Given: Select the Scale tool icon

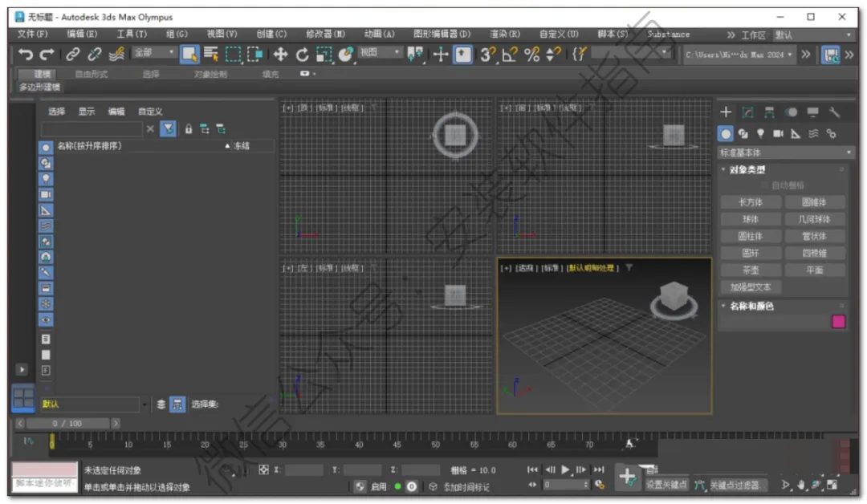Looking at the screenshot, I should tap(324, 54).
